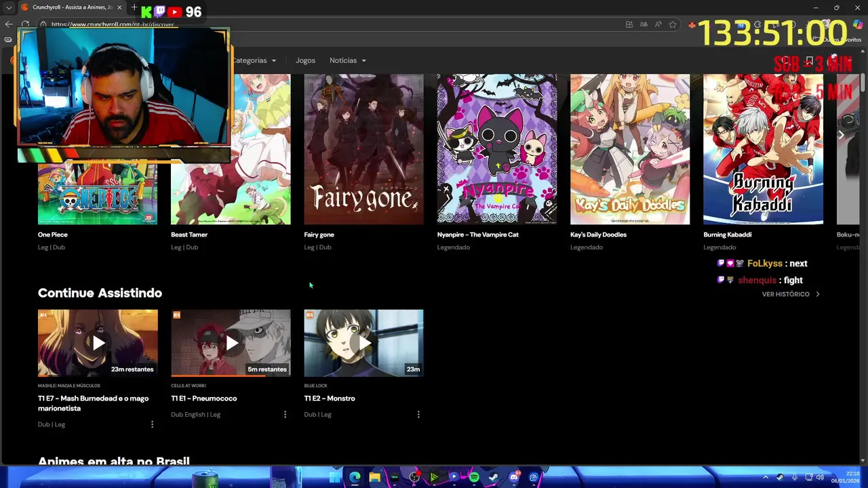
Task: Go back with browser back arrow
Action: pyautogui.click(x=9, y=24)
